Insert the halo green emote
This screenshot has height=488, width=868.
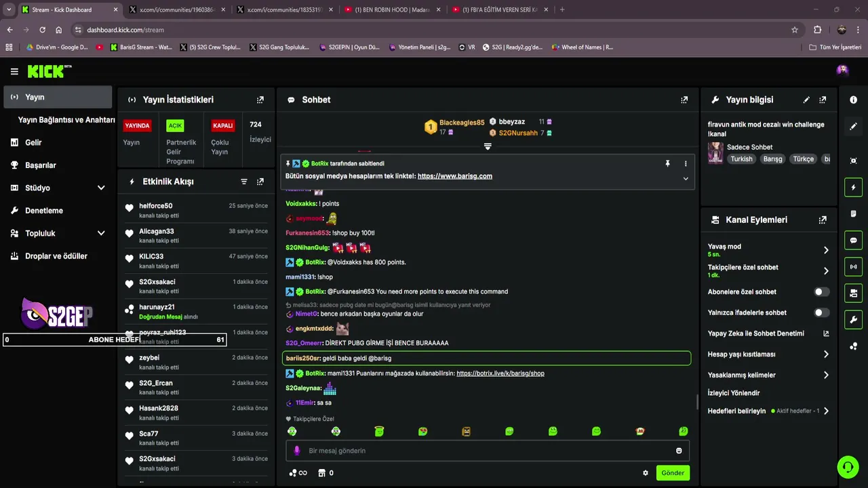tap(379, 431)
